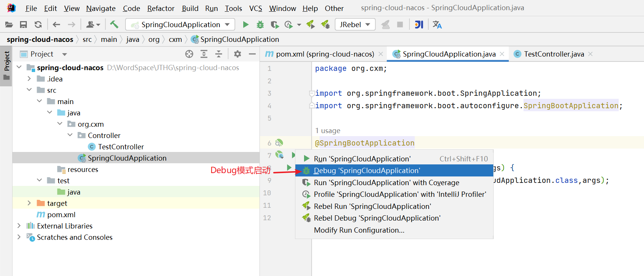Close the TestController.java tab
Screen dimensions: 644x276
click(x=590, y=54)
